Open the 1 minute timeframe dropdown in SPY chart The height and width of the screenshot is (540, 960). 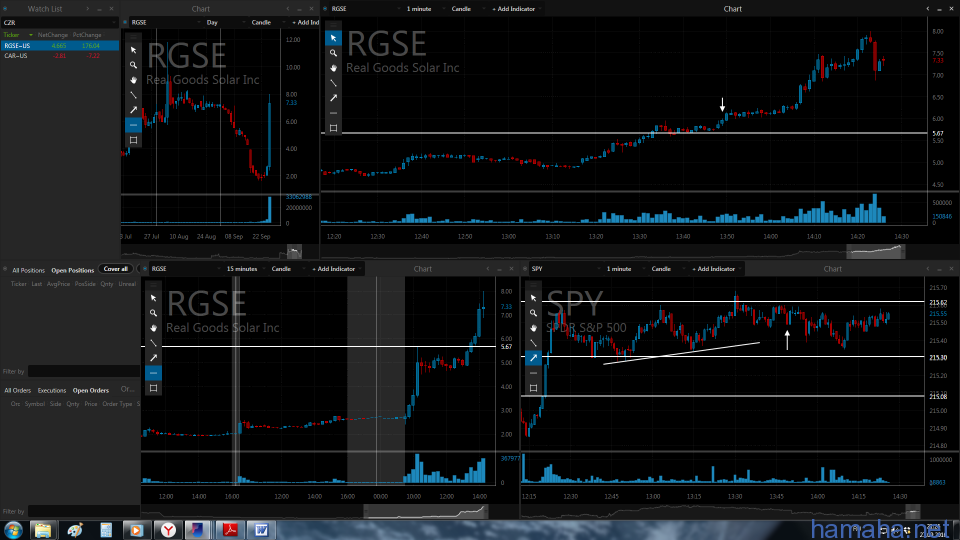click(624, 269)
